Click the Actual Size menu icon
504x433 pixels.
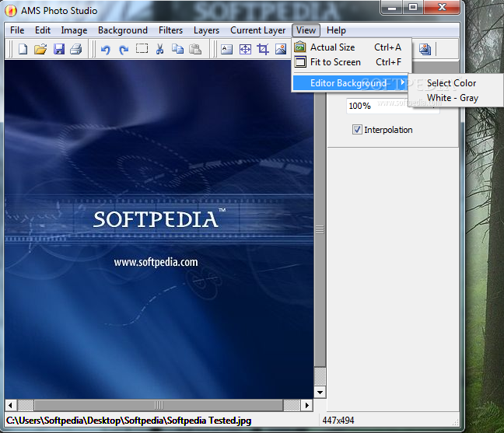[x=300, y=47]
